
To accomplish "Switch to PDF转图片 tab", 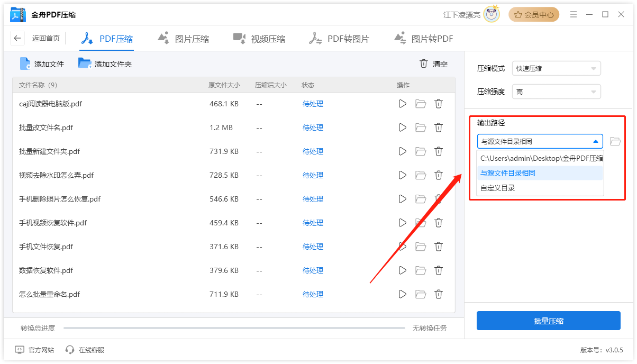I will [339, 39].
